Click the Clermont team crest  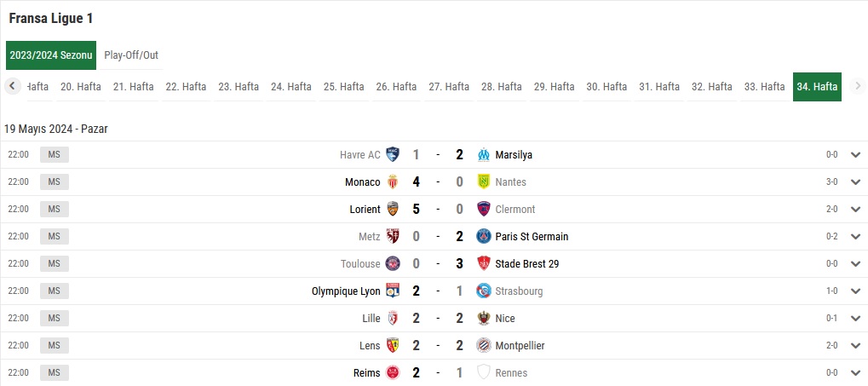[x=483, y=209]
